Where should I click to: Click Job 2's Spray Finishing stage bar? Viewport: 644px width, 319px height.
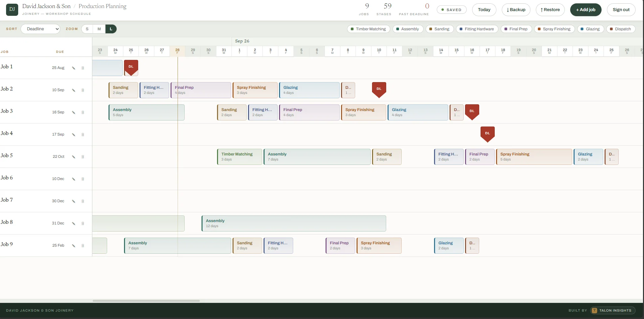pos(255,90)
